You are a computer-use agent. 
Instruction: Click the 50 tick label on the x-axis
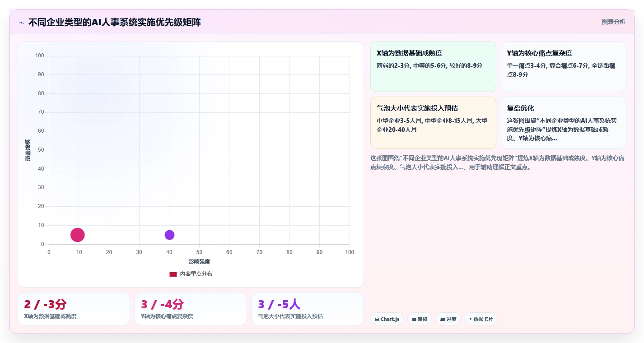(x=199, y=252)
